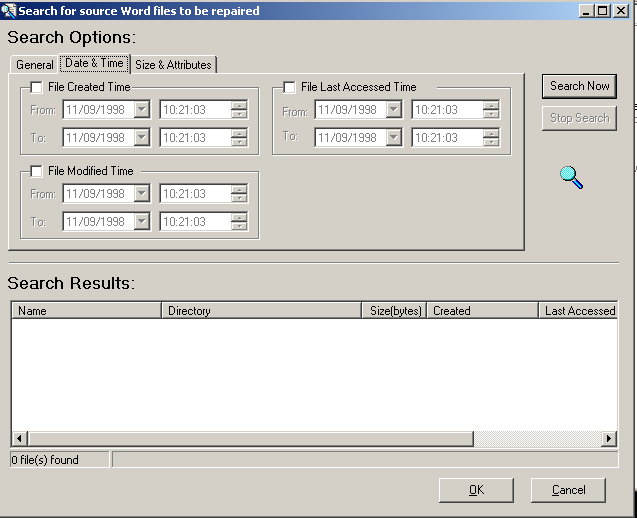Switch to the General tab

pyautogui.click(x=35, y=65)
